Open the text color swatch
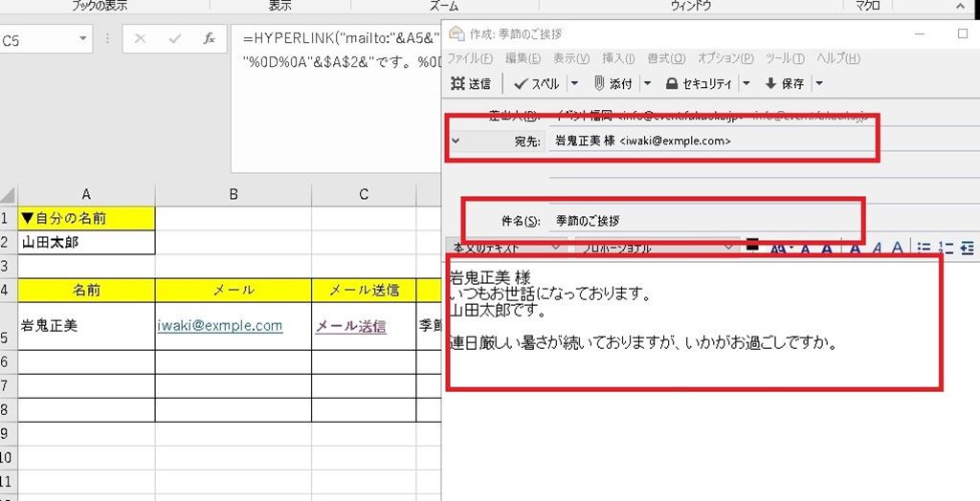The image size is (980, 501). [752, 245]
